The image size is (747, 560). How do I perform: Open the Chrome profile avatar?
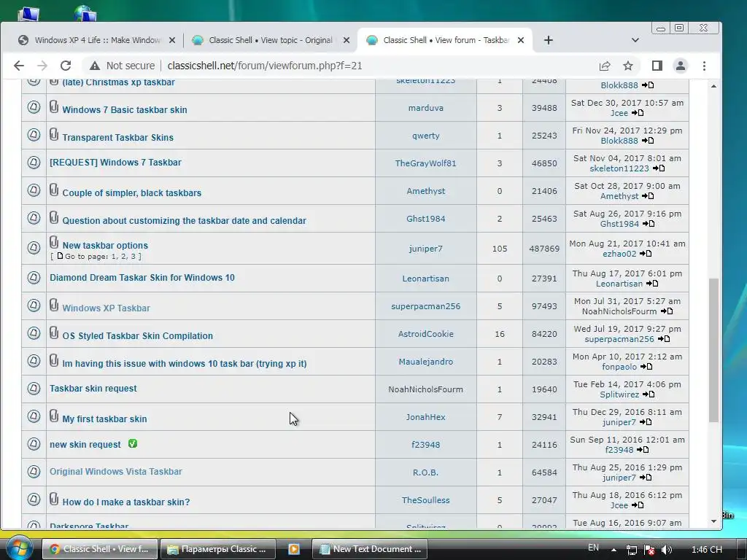681,66
